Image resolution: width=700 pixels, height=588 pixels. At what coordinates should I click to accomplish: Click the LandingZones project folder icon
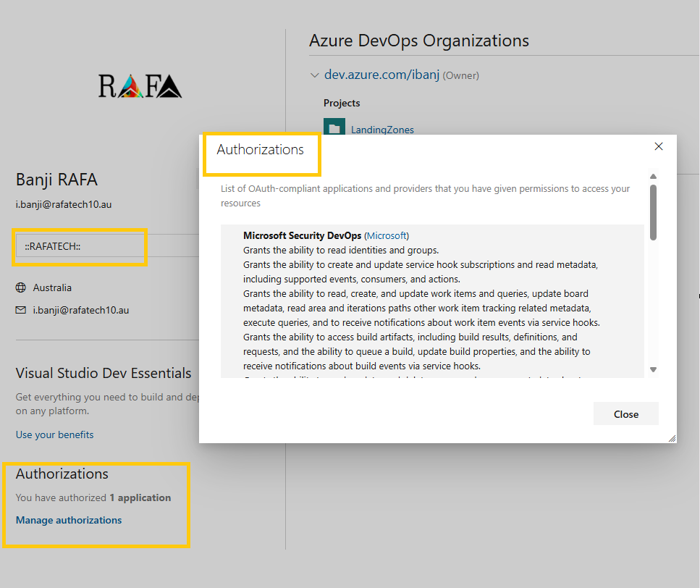(x=334, y=127)
